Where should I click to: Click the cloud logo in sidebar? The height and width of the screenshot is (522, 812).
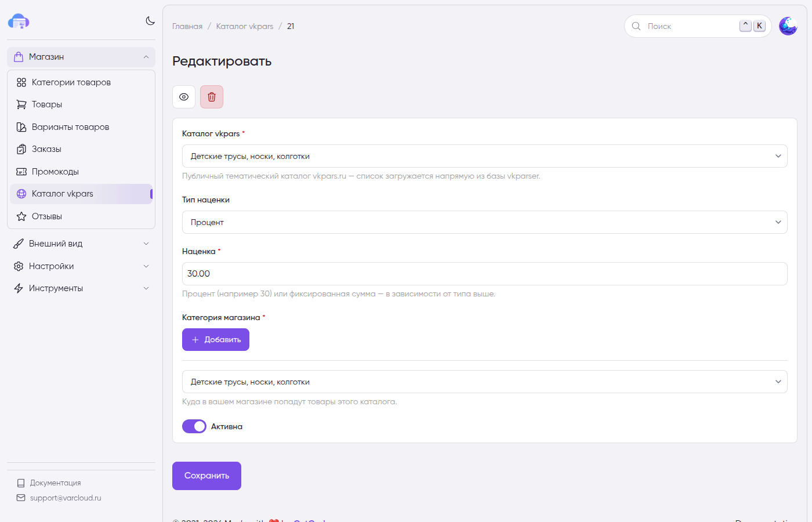pos(19,22)
